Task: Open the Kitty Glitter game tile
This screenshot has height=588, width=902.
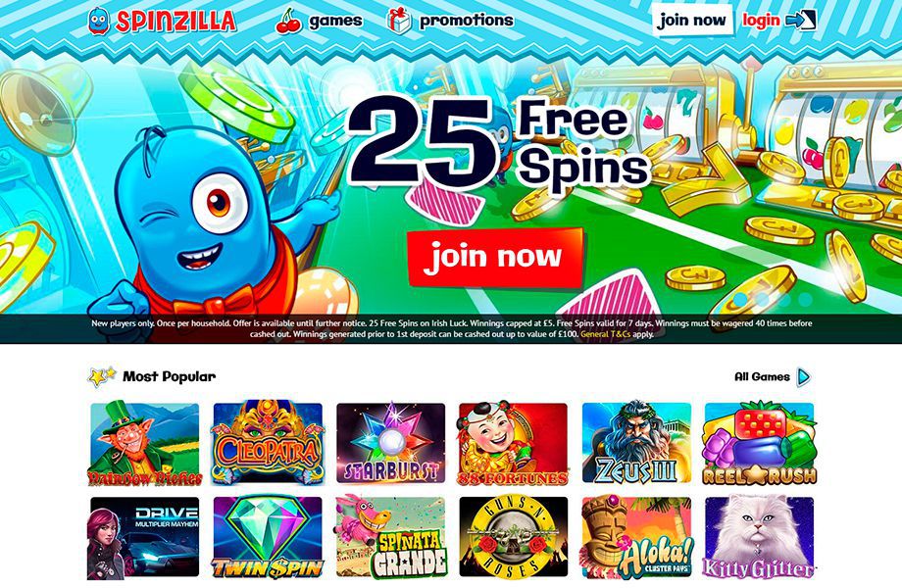Action: tap(759, 537)
